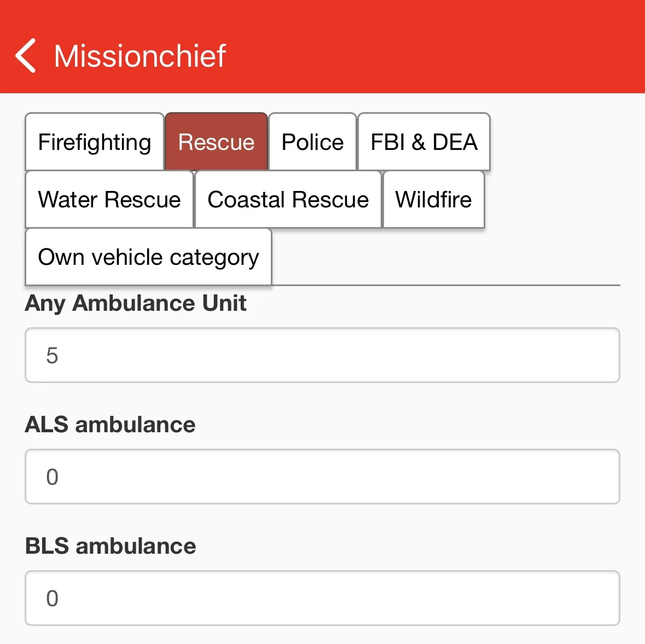The image size is (645, 644).
Task: Switch to the Police tab
Action: click(312, 142)
